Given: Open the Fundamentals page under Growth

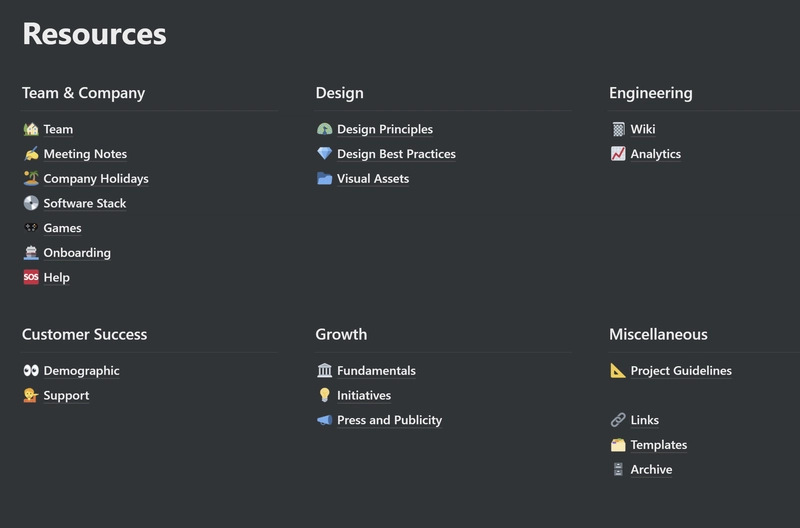Looking at the screenshot, I should [376, 370].
